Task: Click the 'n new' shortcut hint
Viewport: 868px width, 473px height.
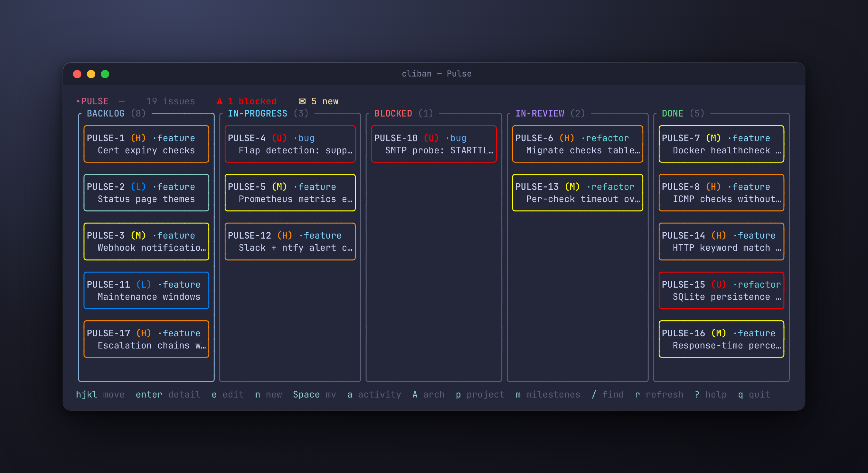Action: 268,394
